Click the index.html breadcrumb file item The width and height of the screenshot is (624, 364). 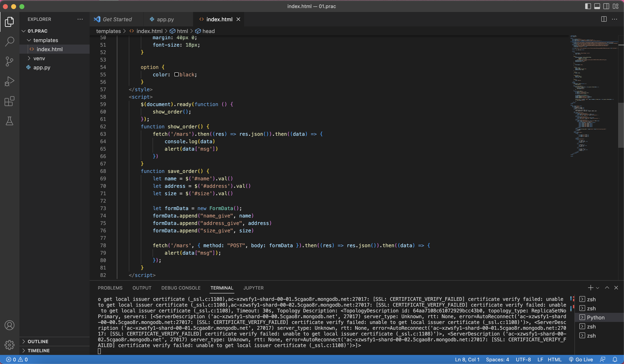146,31
